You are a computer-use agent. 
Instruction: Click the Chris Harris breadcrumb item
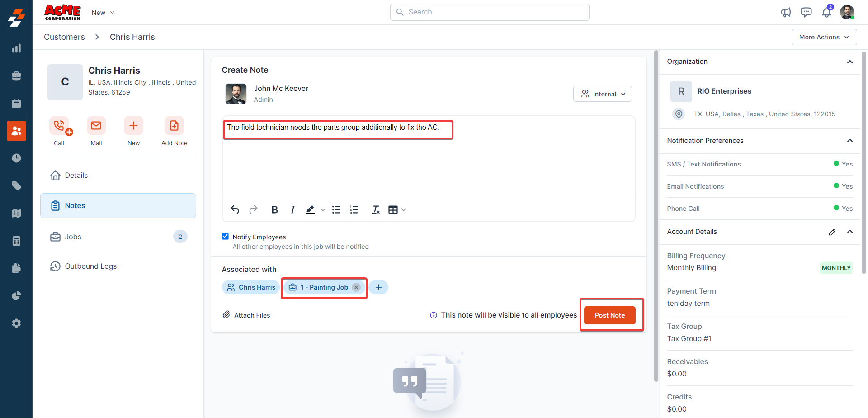(x=132, y=37)
